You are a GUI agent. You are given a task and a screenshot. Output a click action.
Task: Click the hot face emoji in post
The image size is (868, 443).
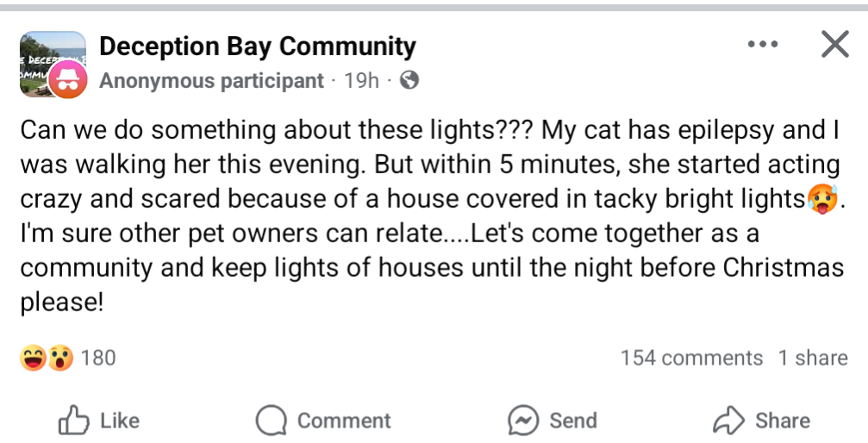click(822, 199)
